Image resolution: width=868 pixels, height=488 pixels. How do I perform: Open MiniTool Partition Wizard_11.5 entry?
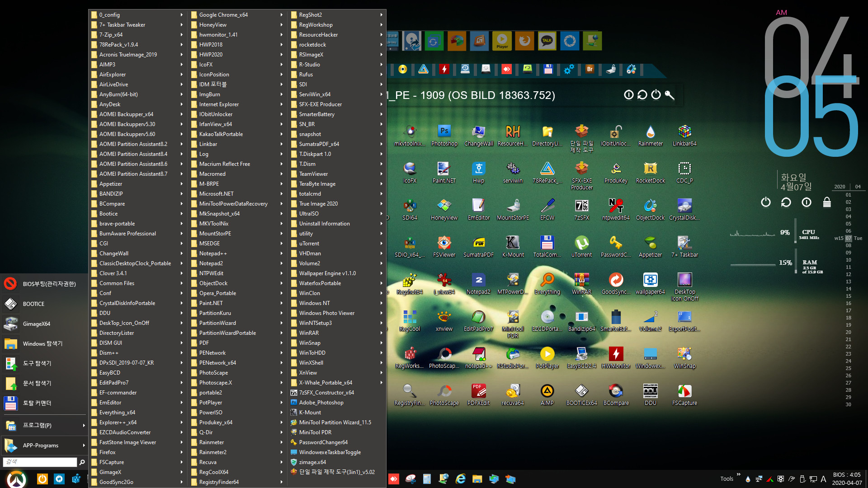point(336,422)
